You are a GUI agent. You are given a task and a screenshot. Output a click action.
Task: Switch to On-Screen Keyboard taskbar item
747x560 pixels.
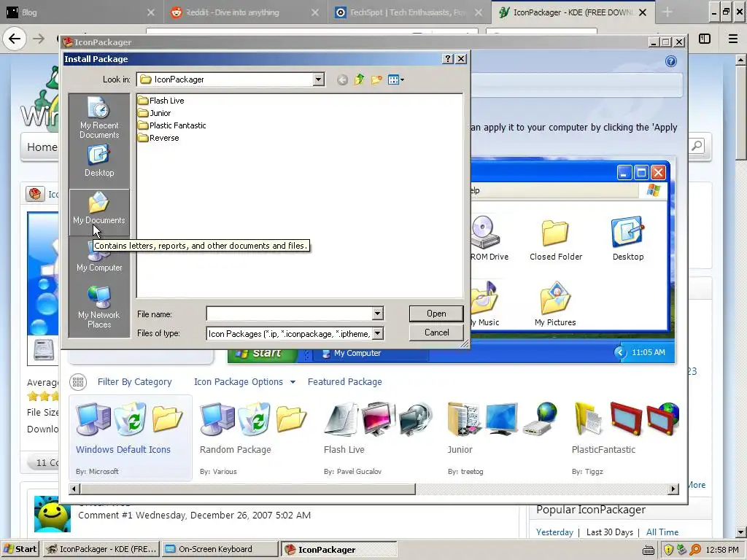click(220, 549)
